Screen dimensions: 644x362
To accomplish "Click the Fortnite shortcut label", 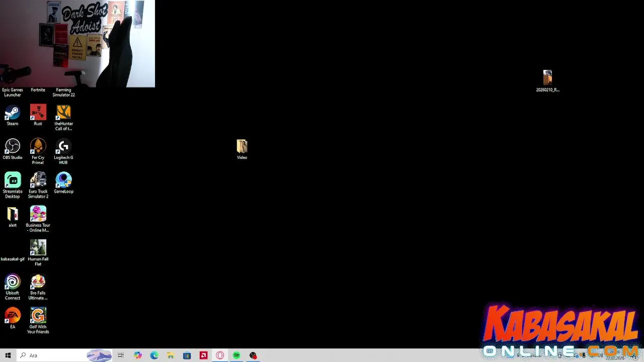I will (38, 90).
